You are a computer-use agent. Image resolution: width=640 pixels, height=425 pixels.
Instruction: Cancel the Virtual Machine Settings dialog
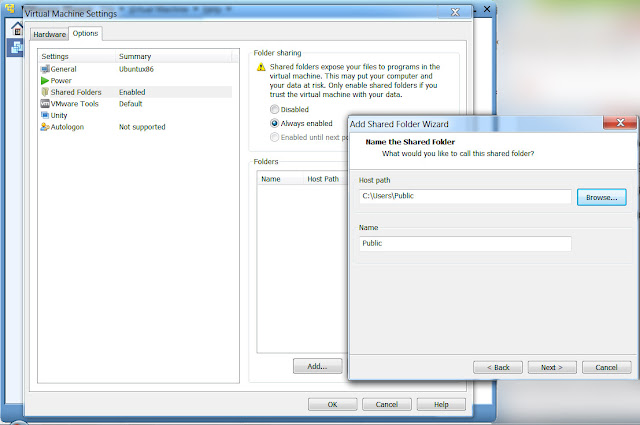click(x=387, y=405)
